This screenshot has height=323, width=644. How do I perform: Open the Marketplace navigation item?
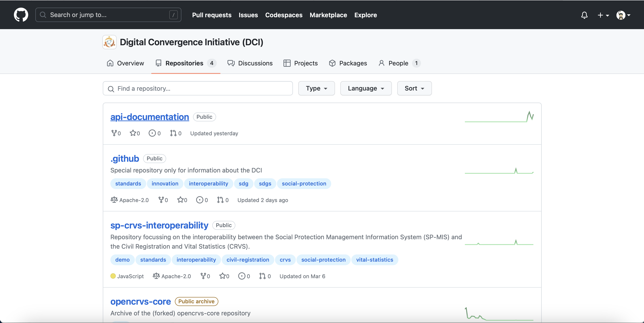328,15
